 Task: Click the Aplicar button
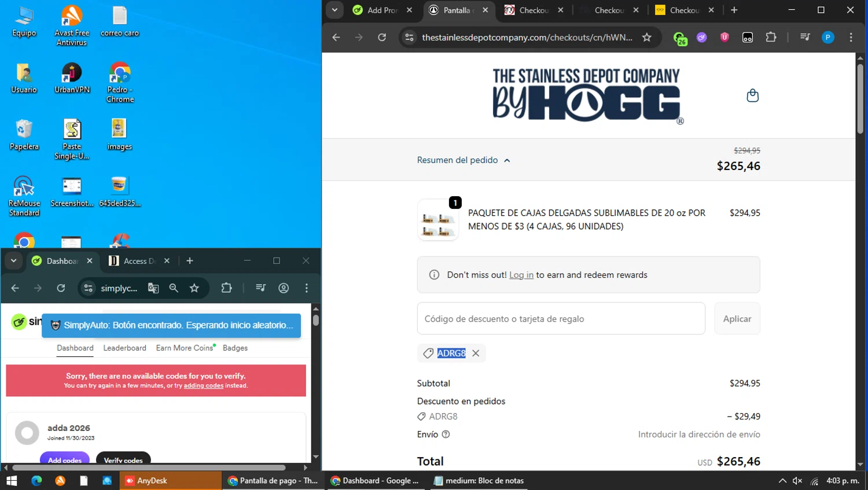click(x=737, y=319)
